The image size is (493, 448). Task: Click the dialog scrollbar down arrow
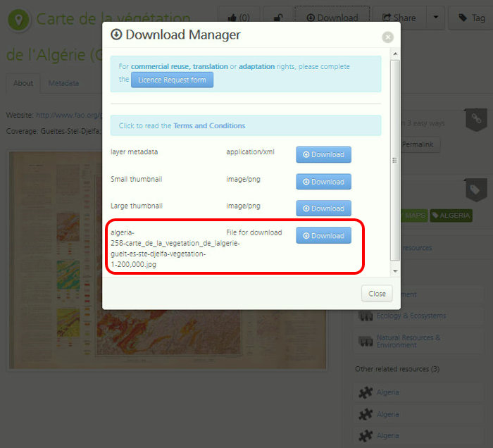coord(395,270)
